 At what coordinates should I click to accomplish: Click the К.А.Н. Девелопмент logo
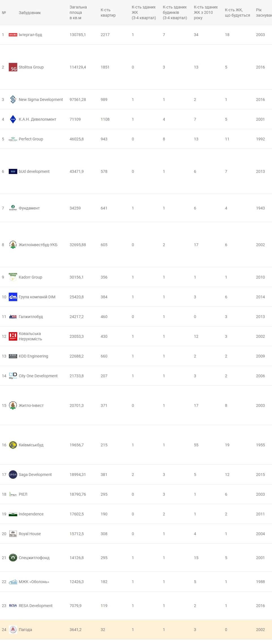click(x=13, y=119)
